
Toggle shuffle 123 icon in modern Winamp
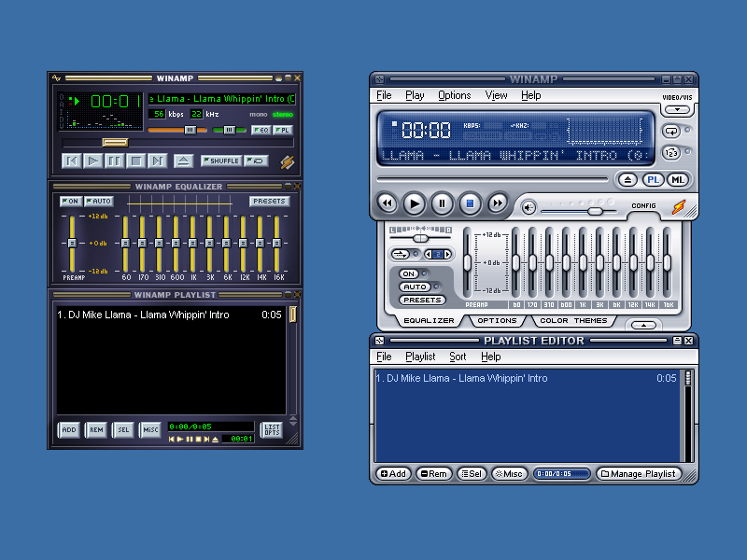point(671,152)
